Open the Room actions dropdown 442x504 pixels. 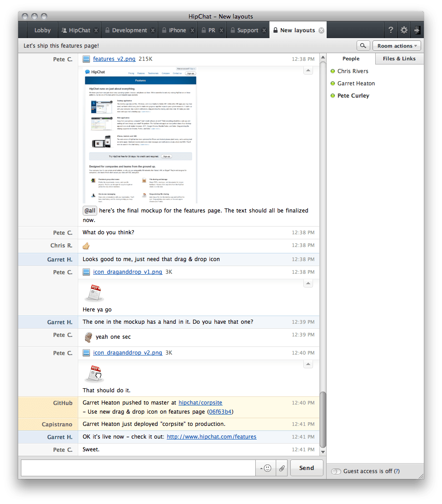(x=396, y=45)
